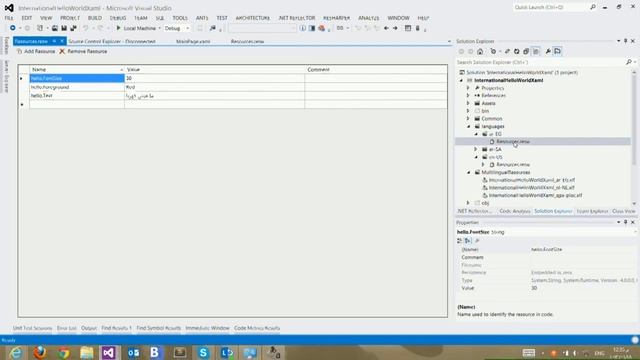Toggle Categorized view in Properties panel

(x=460, y=241)
